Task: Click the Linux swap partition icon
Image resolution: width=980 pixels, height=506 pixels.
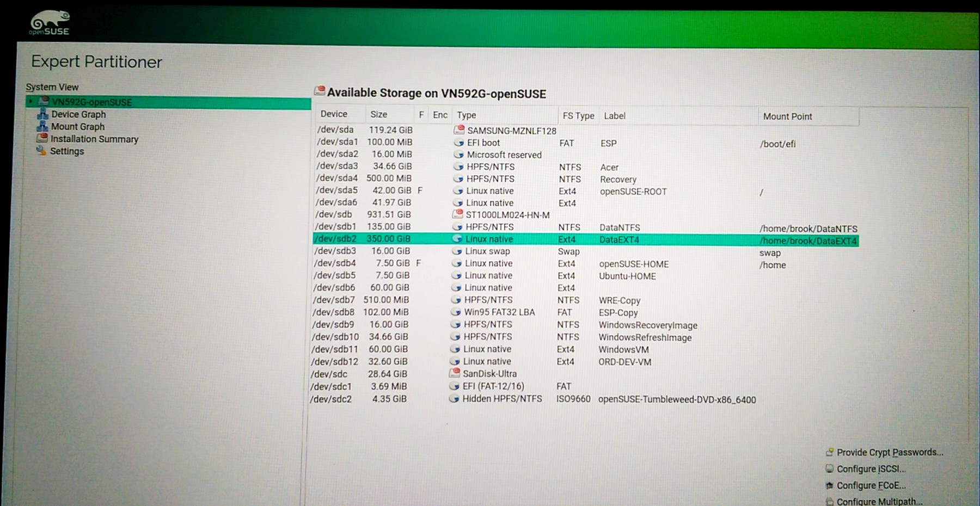Action: (x=457, y=251)
